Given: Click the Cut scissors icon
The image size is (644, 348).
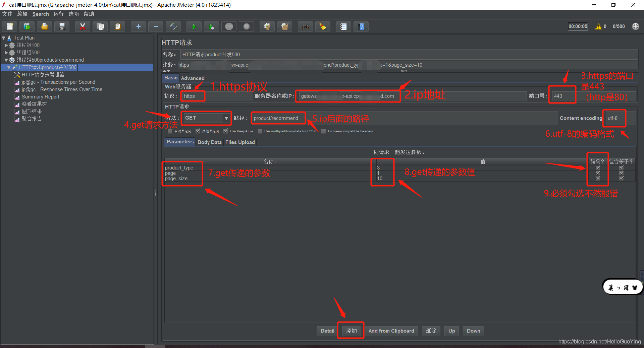Looking at the screenshot, I should coord(83,26).
